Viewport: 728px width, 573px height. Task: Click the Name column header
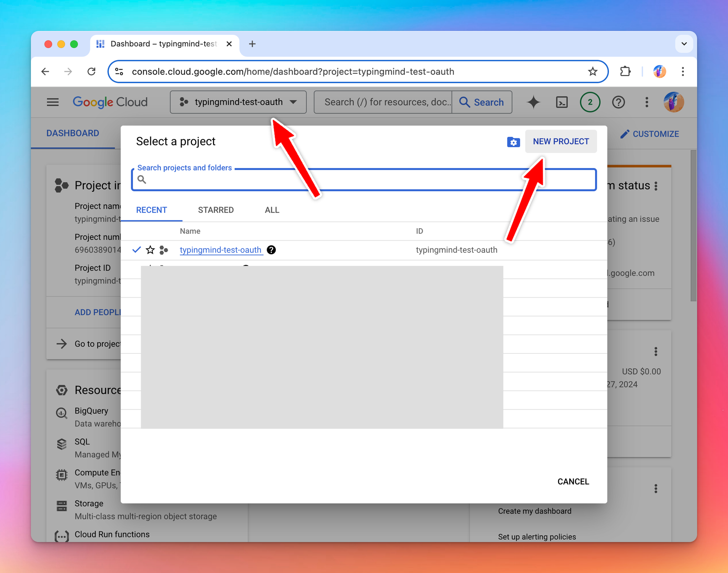pos(190,231)
